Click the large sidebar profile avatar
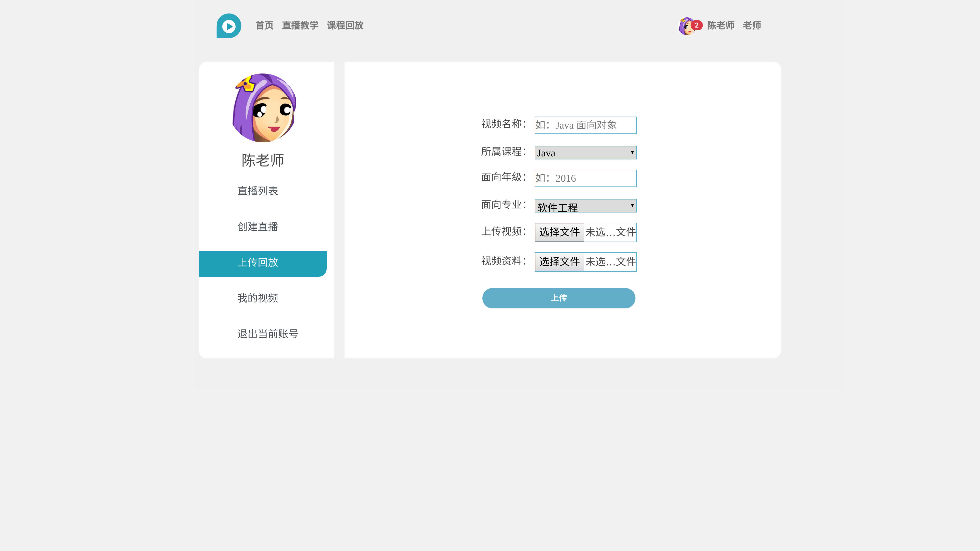980x551 pixels. (264, 108)
